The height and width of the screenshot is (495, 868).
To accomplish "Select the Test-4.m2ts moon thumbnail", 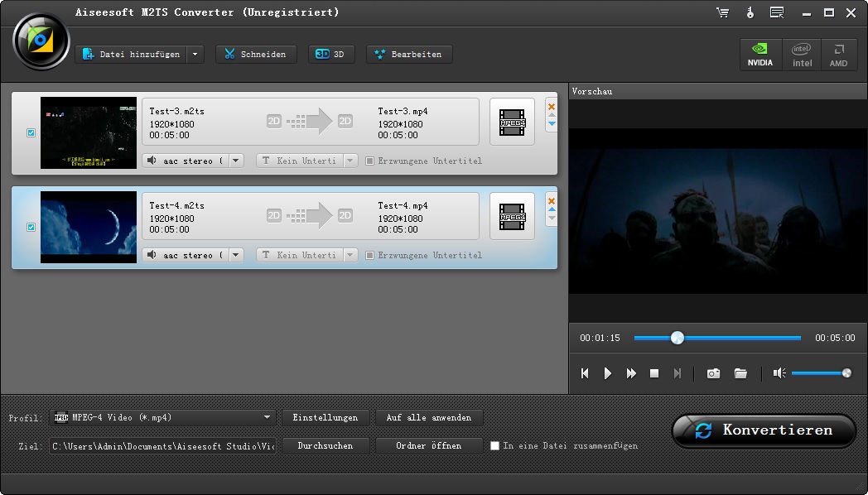I will pos(89,228).
